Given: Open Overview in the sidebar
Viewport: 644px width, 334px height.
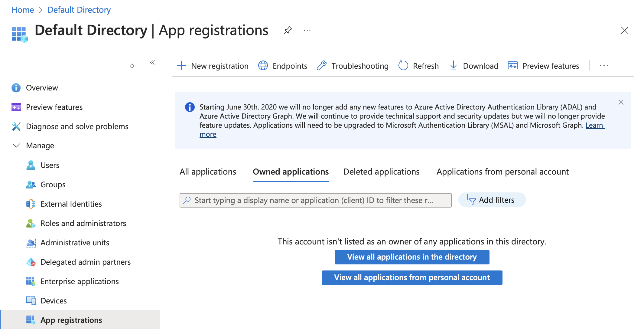Looking at the screenshot, I should [x=42, y=88].
